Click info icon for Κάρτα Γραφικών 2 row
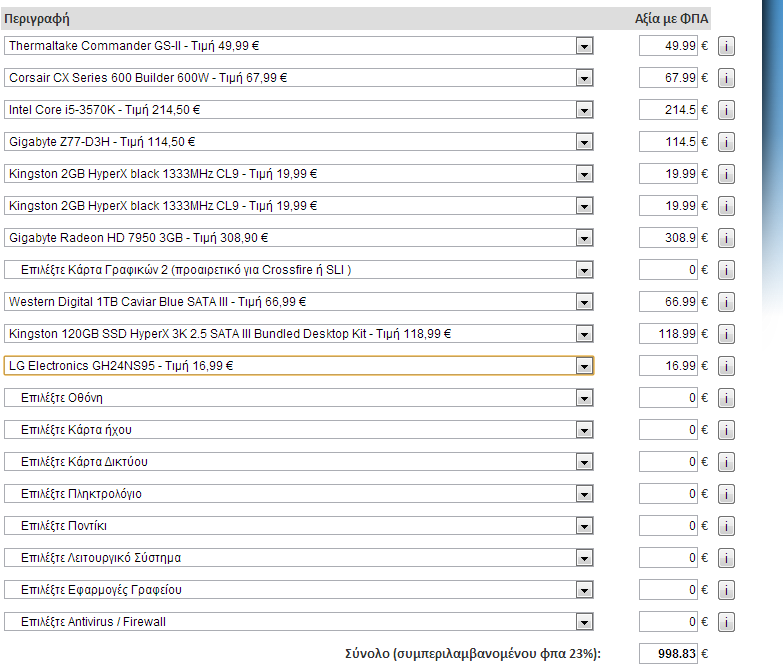The height and width of the screenshot is (668, 783). pyautogui.click(x=726, y=270)
